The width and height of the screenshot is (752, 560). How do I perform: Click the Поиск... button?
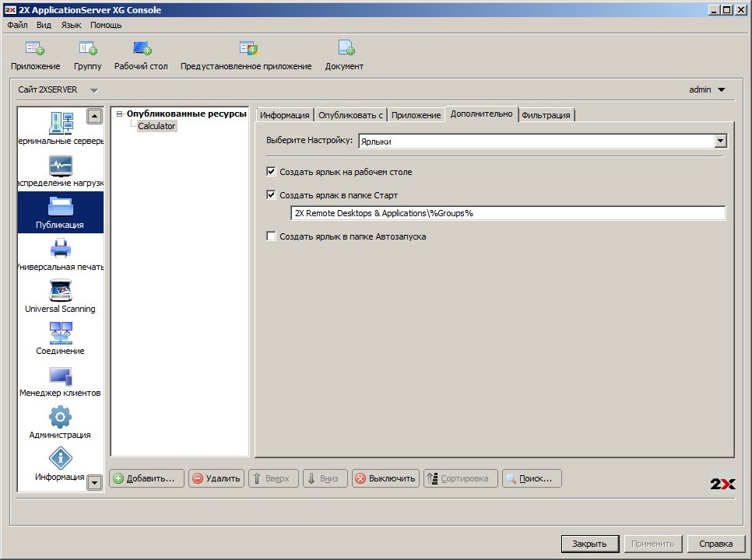(x=532, y=478)
